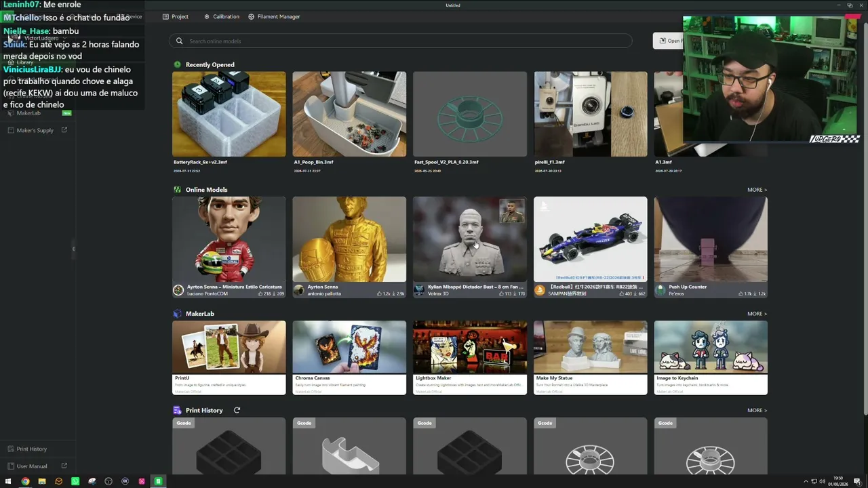
Task: Open A1_Poop_Bin.3mf recent file
Action: pyautogui.click(x=349, y=122)
